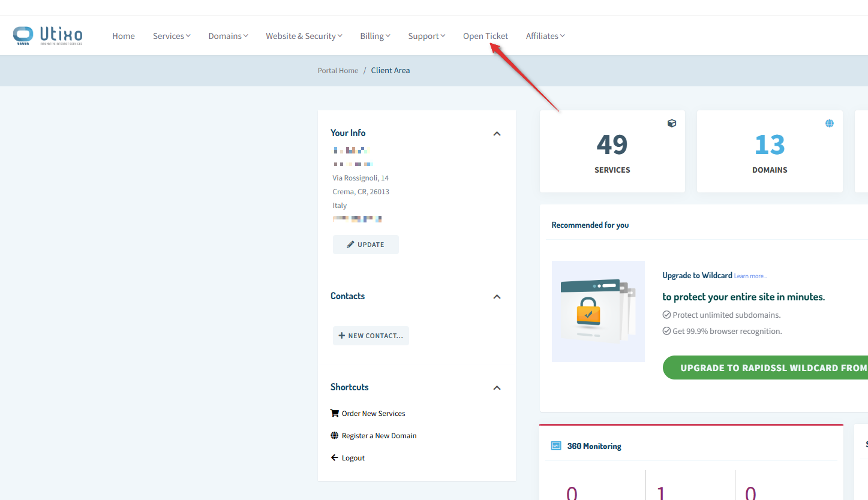Collapse the Shortcuts panel
The width and height of the screenshot is (868, 500).
[x=497, y=387]
